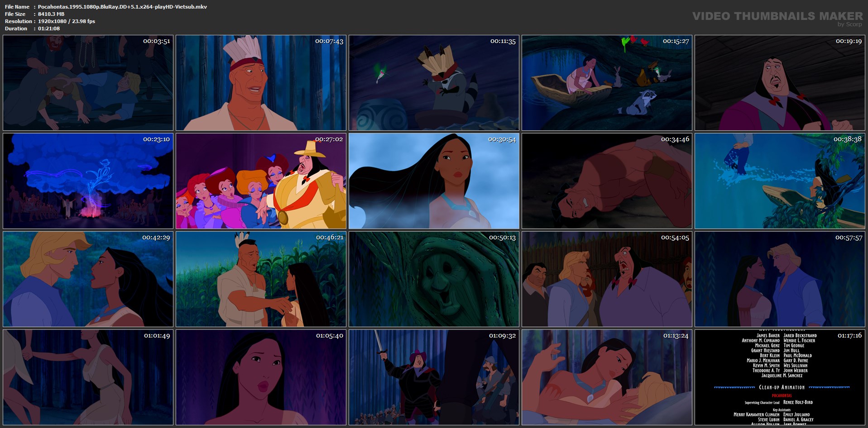
Task: Choose the thumbnail at 00:38:38
Action: coord(780,181)
